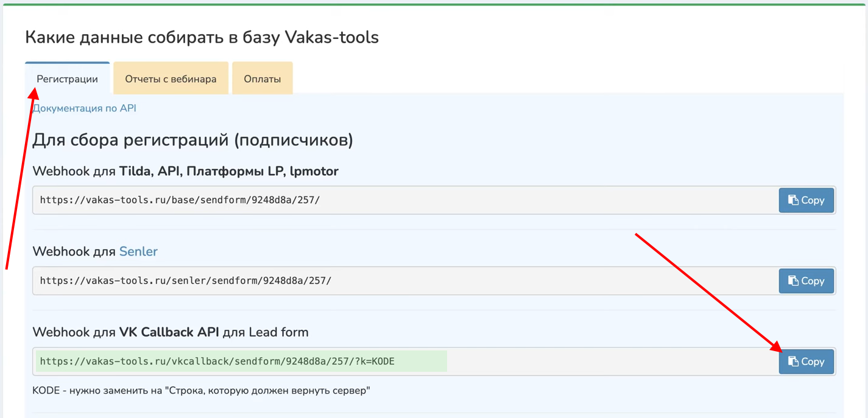The height and width of the screenshot is (418, 868).
Task: Click the Webhook для Tilda, API label
Action: (x=185, y=171)
